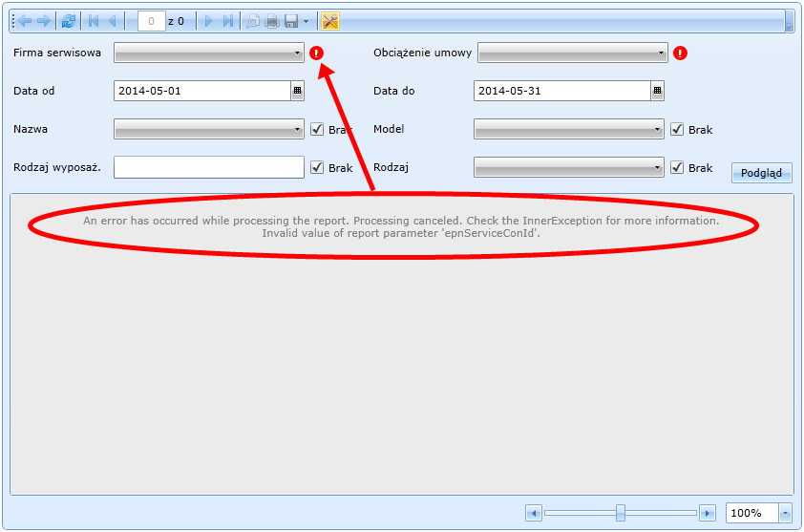Click the Data od date field
The height and width of the screenshot is (532, 804).
202,91
